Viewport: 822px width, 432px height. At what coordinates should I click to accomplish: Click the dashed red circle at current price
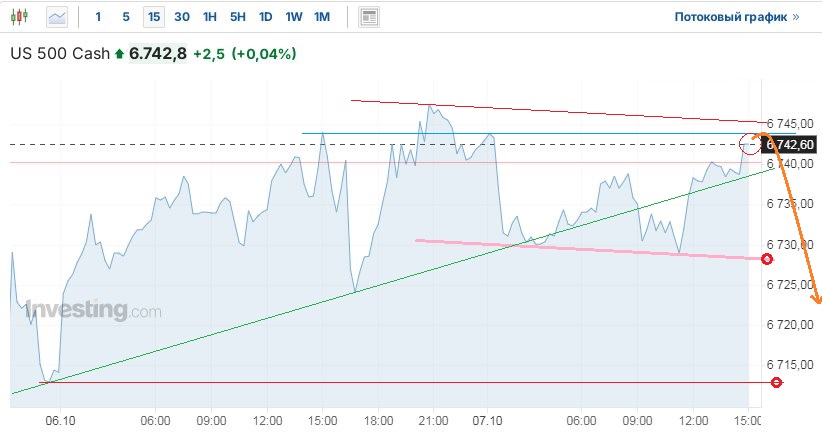[x=750, y=143]
